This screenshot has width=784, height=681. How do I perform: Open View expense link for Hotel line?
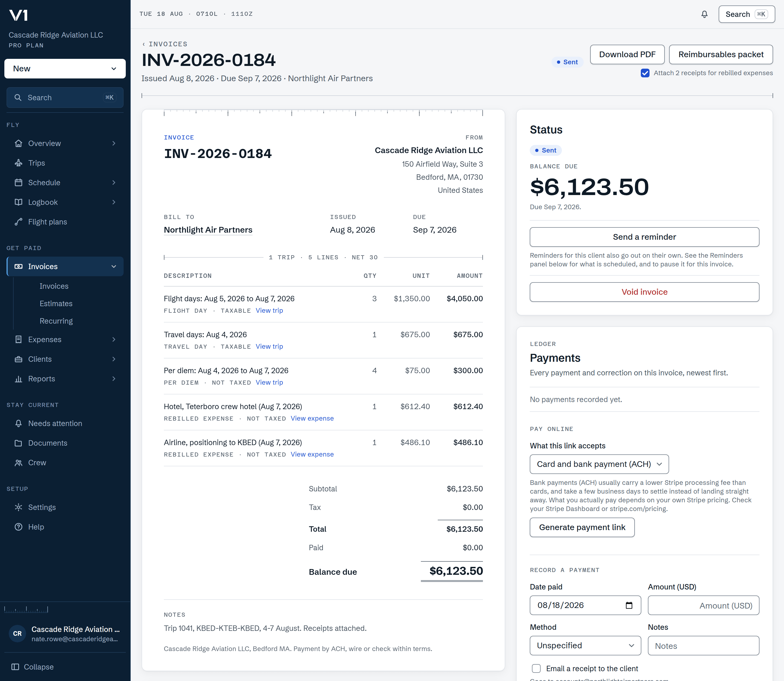312,418
